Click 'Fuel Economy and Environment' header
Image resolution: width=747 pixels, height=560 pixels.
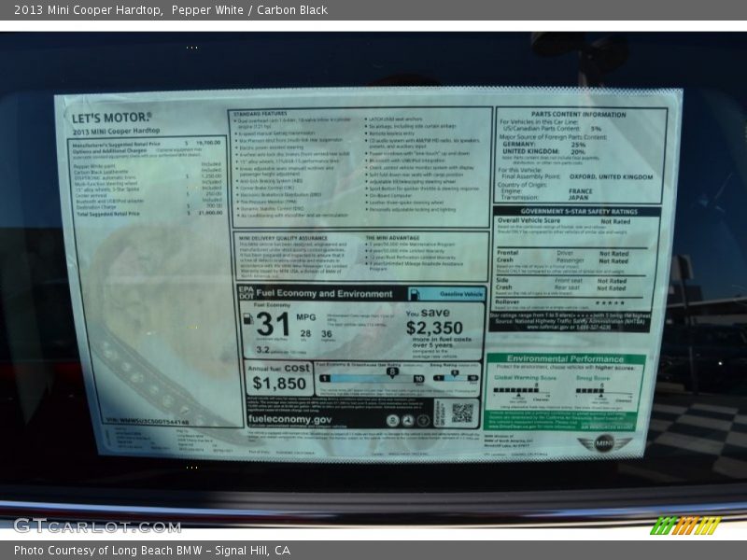pos(324,293)
